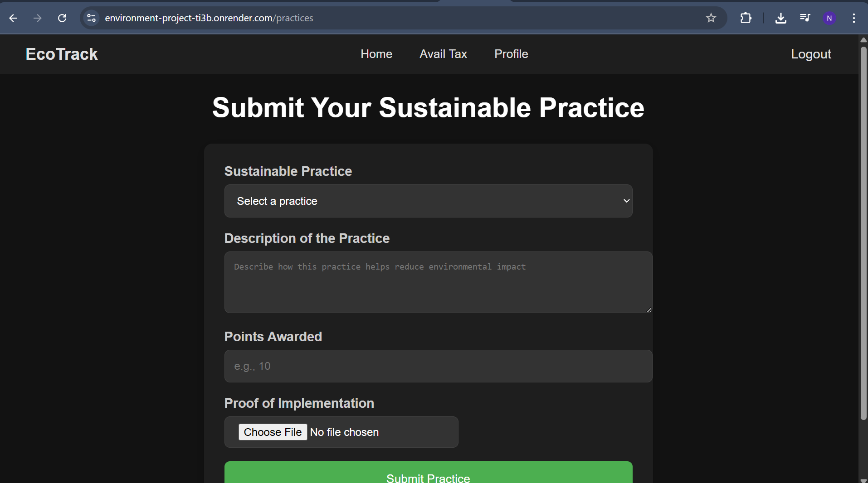
Task: Open site information icon in address bar
Action: [x=91, y=18]
